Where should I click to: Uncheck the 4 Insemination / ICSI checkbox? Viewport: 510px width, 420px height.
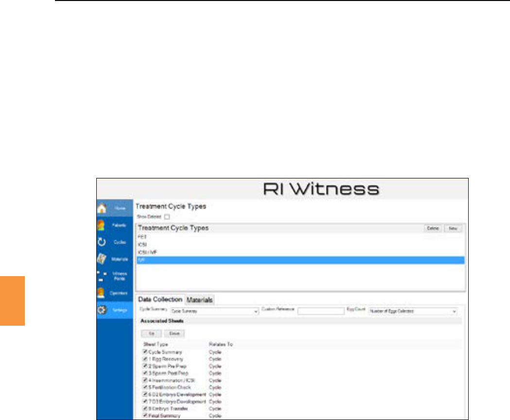(145, 380)
